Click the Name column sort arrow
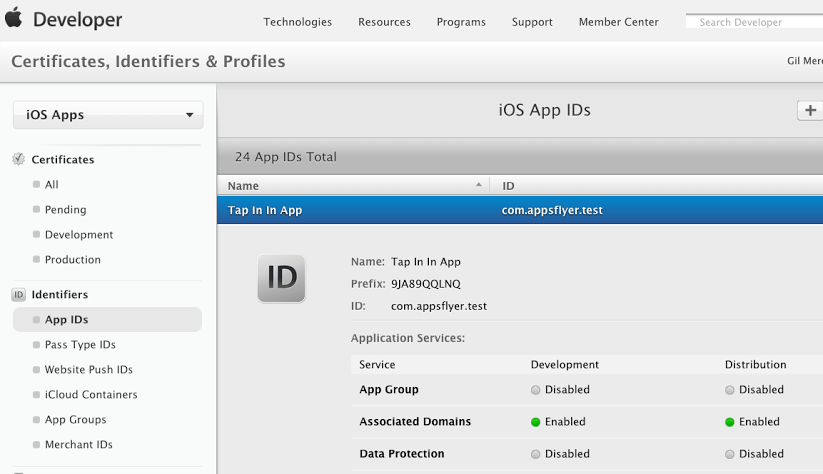This screenshot has height=474, width=823. coord(478,185)
